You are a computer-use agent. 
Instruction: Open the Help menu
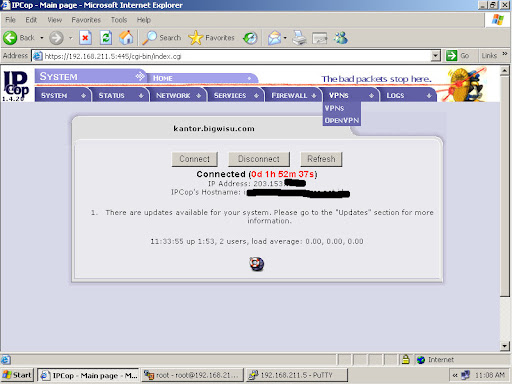tap(144, 20)
